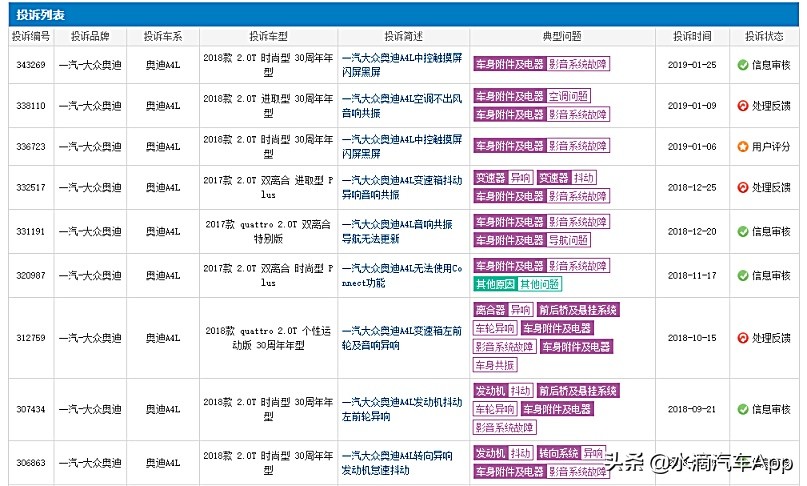Viewport: 807px width, 486px height.
Task: Click model cell 2018款 2.0T 进取型 30周年年型
Action: click(268, 106)
